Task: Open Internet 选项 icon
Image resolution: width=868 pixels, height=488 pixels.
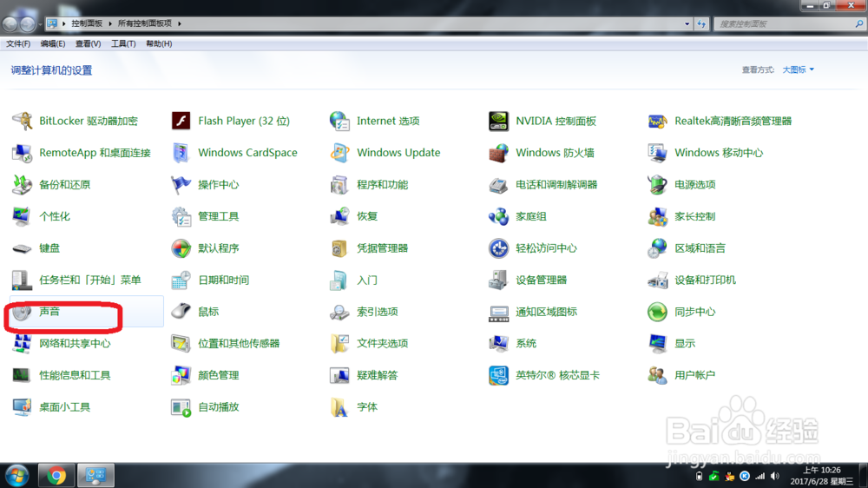Action: coord(339,121)
